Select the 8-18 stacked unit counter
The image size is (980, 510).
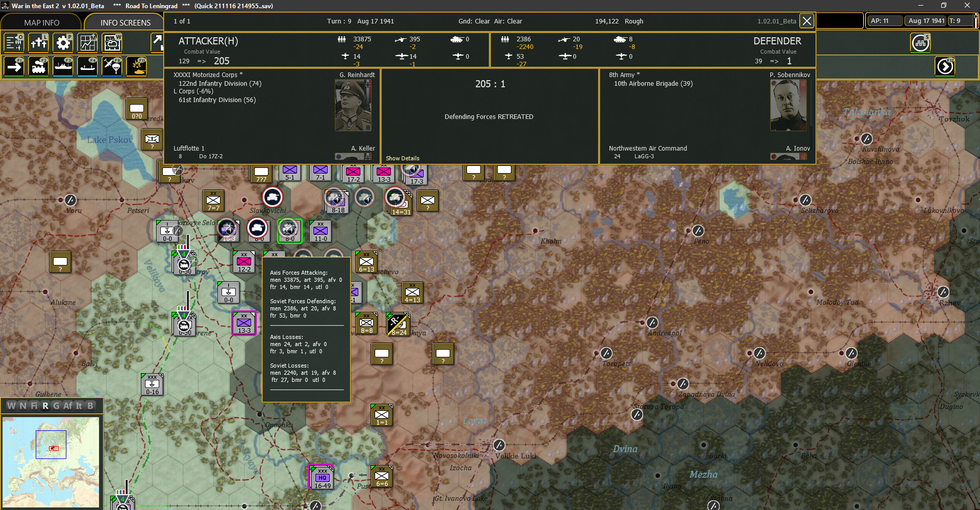point(337,201)
